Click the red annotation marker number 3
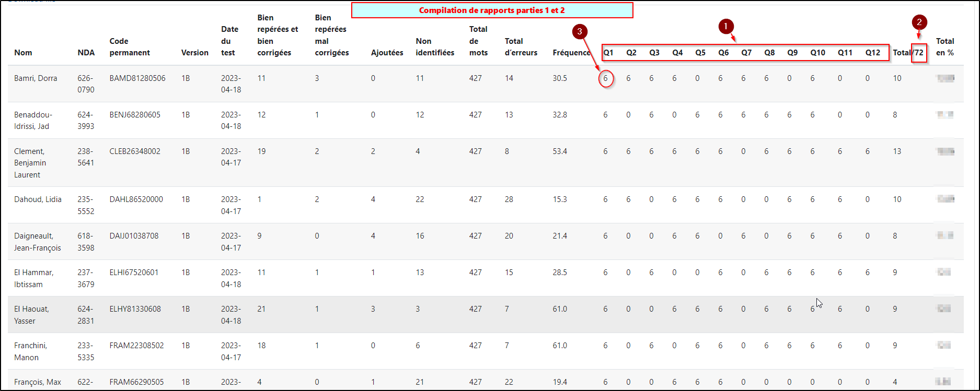Screen dimensions: 980x391 coord(578,32)
